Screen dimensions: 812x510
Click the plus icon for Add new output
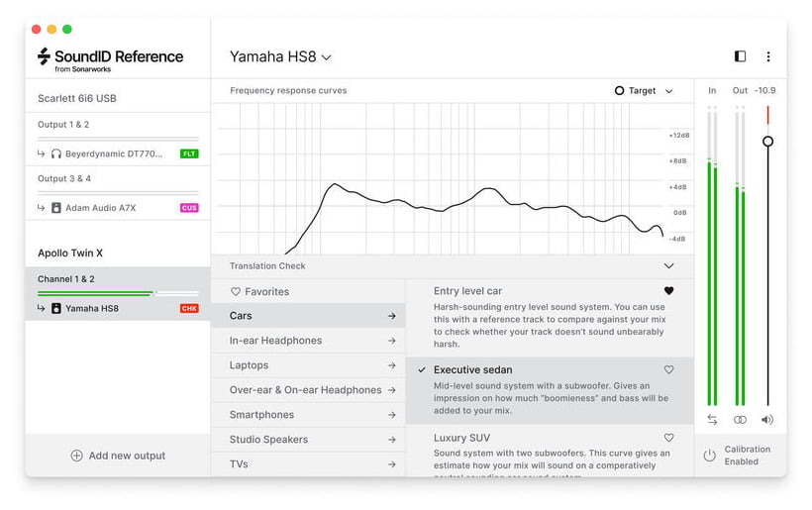pos(76,456)
